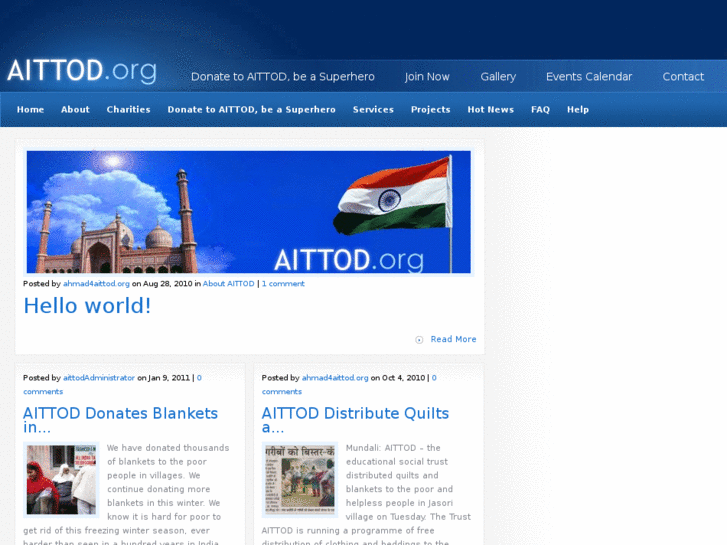The height and width of the screenshot is (545, 727).
Task: View 0 comments on Quilts post
Action: (349, 385)
